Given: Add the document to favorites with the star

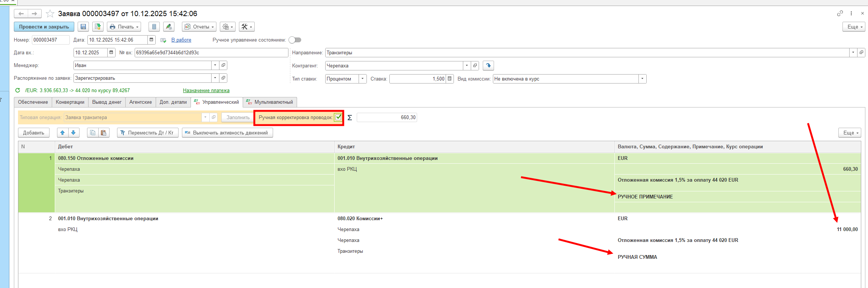Looking at the screenshot, I should (50, 14).
